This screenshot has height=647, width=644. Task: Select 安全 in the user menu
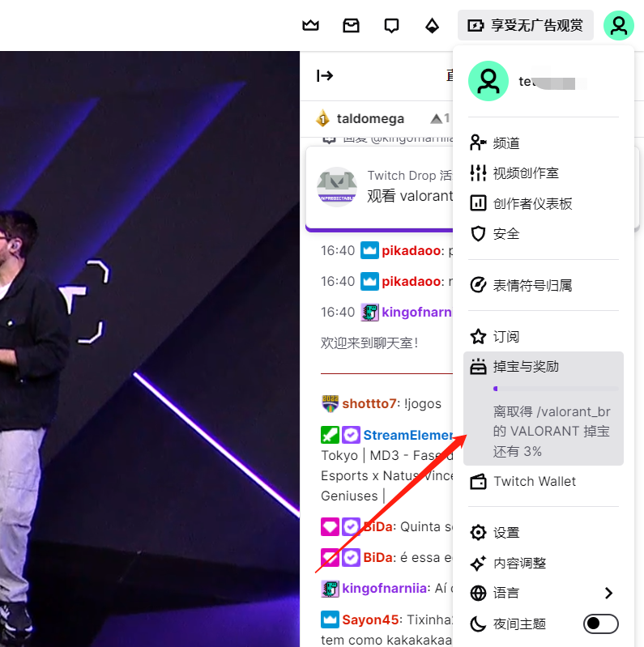click(544, 234)
